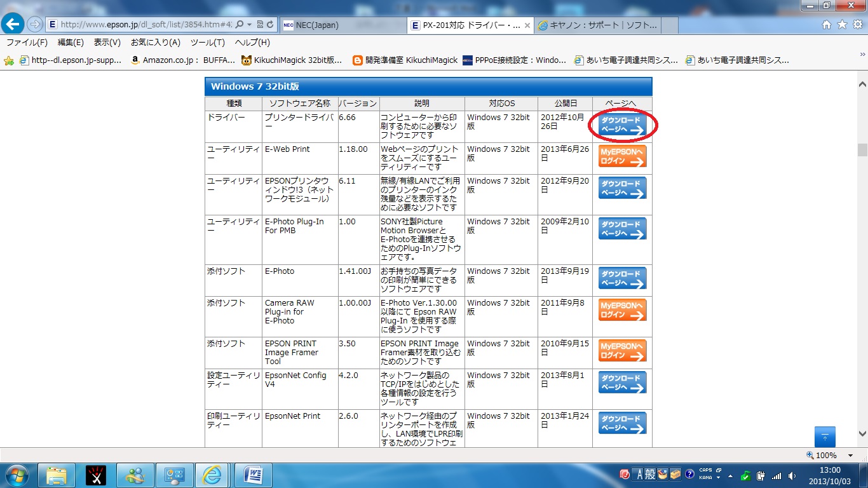Open the 開発準備室 KikuchiMagick favorite
The width and height of the screenshot is (868, 488).
point(405,60)
